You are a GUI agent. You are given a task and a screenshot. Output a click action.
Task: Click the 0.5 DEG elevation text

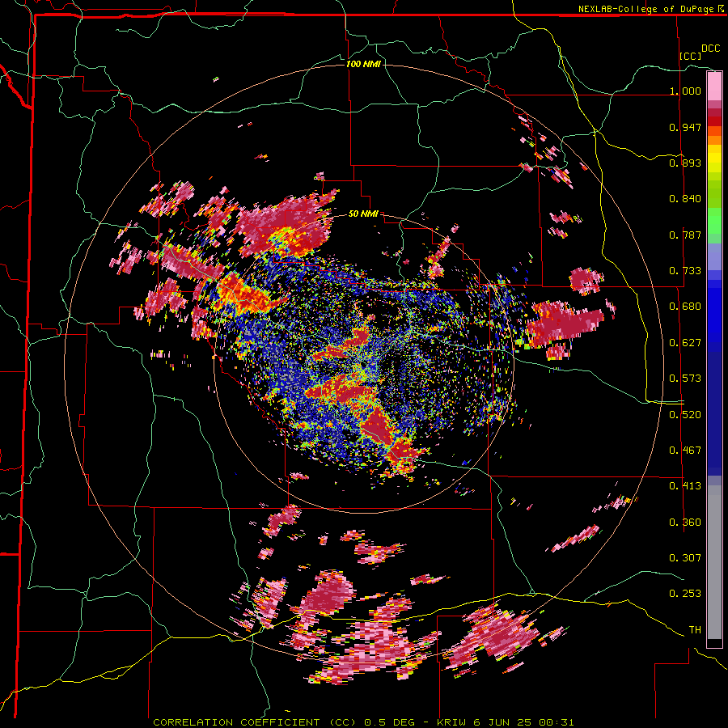(390, 722)
